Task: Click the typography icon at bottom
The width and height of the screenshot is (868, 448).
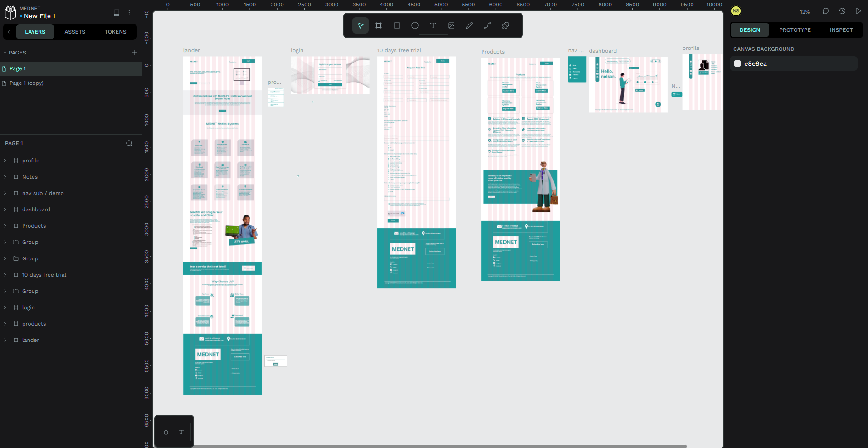Action: pyautogui.click(x=181, y=432)
